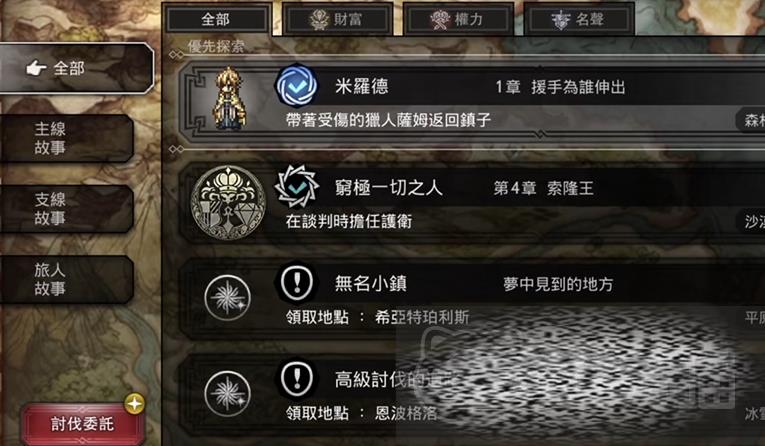Click the exclamation icon beside 高級討伐 quest

tap(297, 379)
